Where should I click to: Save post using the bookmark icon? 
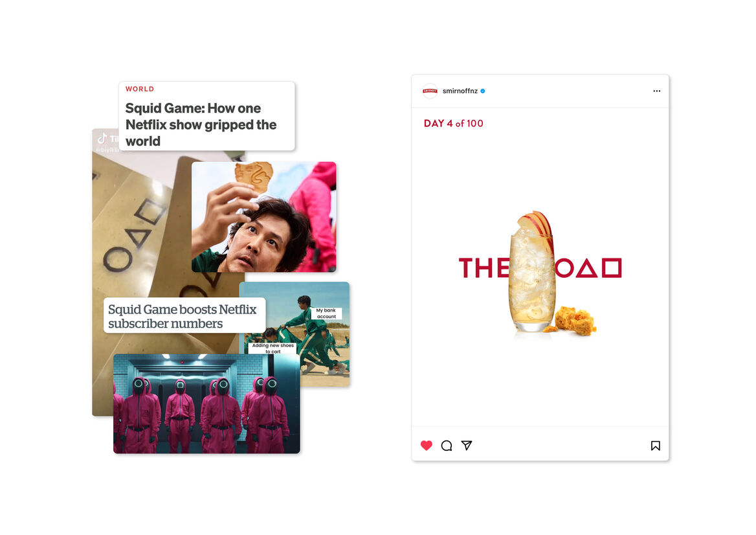(x=655, y=445)
